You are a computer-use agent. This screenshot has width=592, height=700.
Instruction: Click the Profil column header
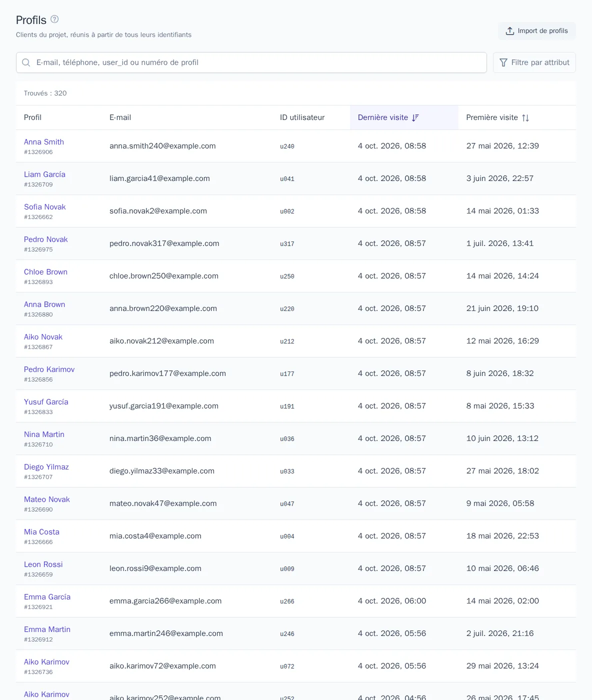click(32, 117)
